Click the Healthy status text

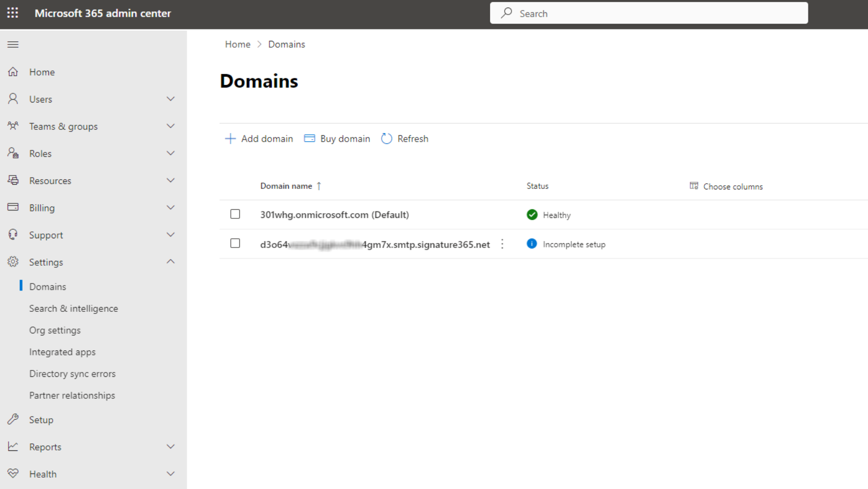tap(557, 215)
